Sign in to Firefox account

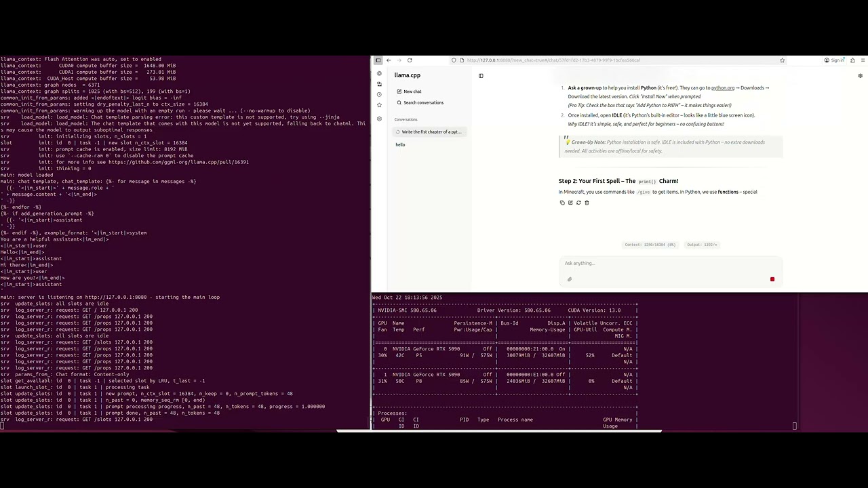click(x=834, y=60)
